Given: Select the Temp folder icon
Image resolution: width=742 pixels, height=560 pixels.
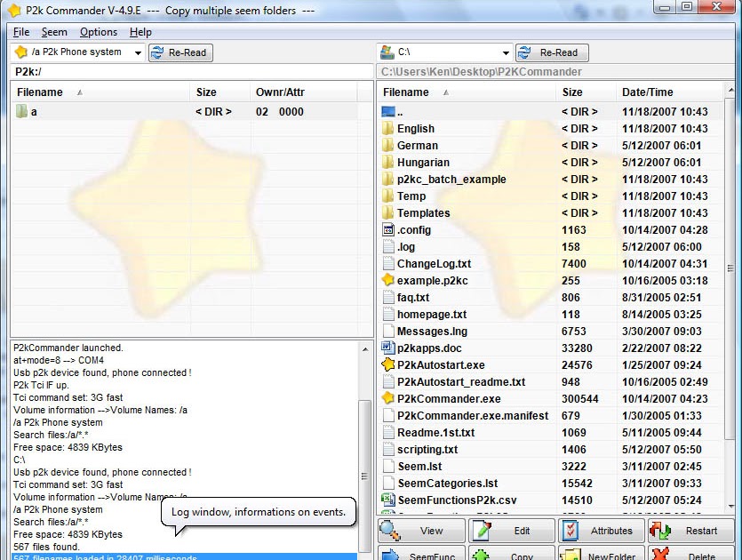Looking at the screenshot, I should [x=387, y=196].
